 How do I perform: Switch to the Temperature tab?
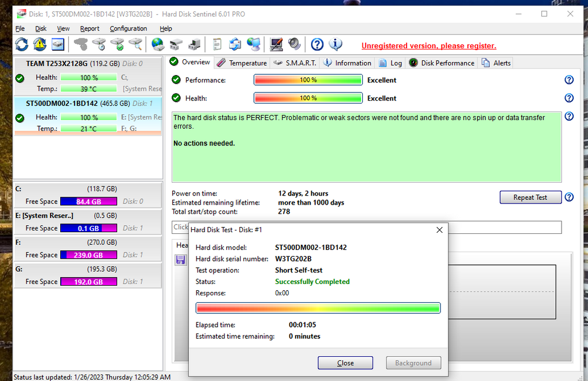[242, 63]
